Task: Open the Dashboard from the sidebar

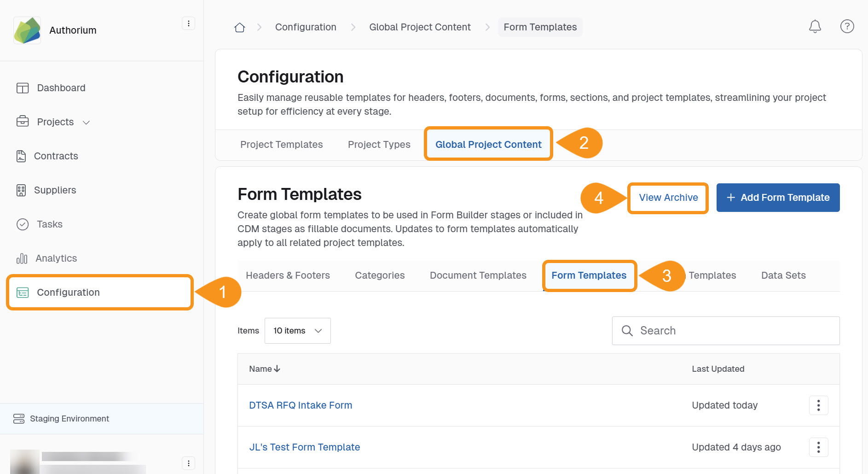Action: click(x=60, y=88)
